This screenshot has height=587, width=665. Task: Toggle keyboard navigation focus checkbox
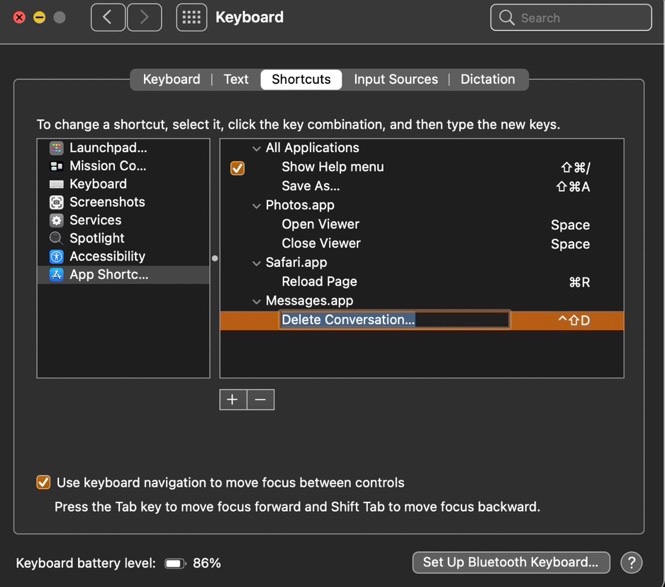coord(43,482)
